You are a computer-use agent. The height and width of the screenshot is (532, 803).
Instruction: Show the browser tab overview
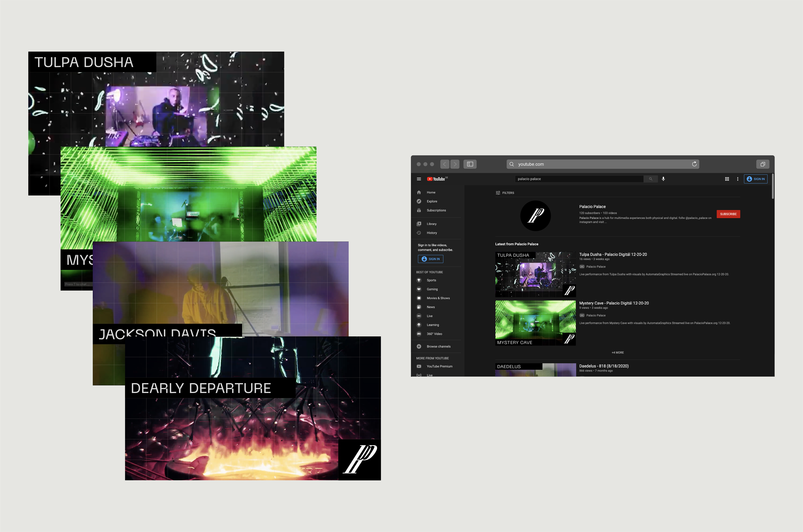763,164
